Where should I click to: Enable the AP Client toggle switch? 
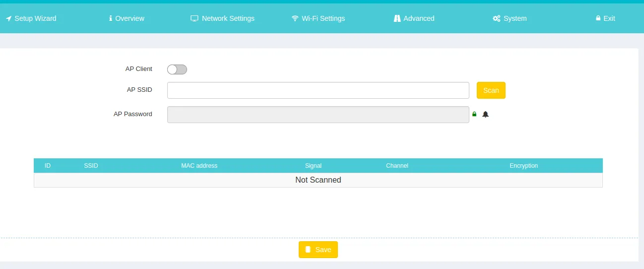click(177, 69)
